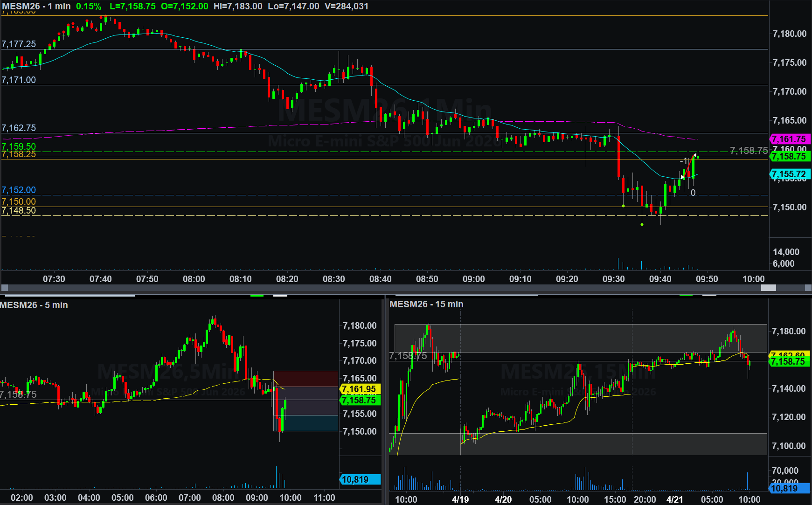Select the upper gray zone on 15 min chart
Screen dimensions: 812x505
(x=580, y=338)
